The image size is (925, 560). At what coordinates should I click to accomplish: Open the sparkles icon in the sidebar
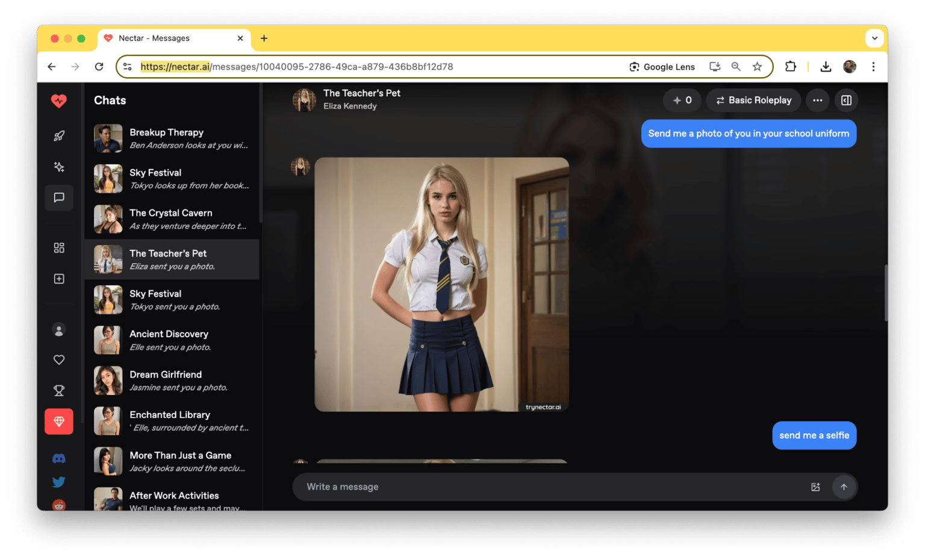click(59, 167)
